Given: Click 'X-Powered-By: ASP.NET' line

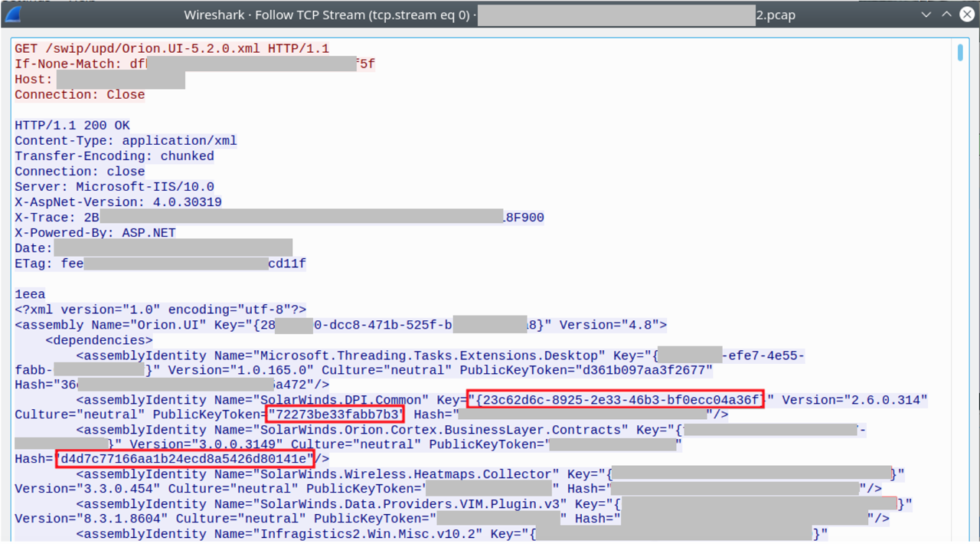Looking at the screenshot, I should click(95, 233).
